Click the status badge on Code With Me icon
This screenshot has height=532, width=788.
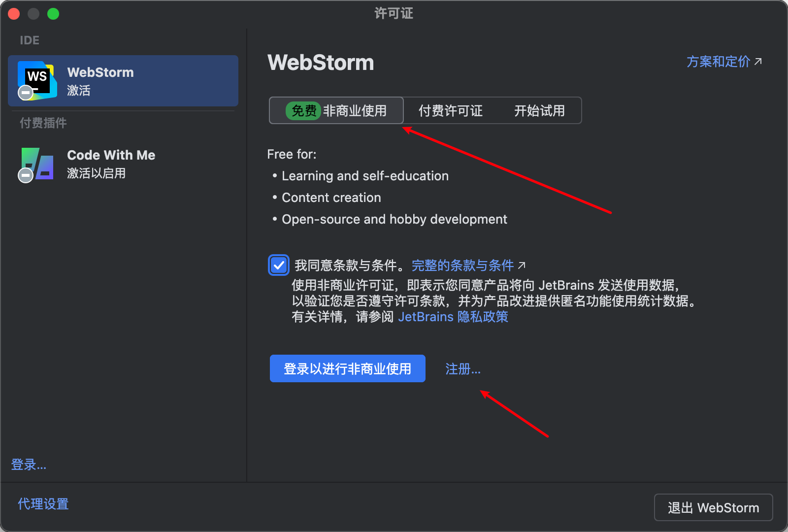coord(25,176)
